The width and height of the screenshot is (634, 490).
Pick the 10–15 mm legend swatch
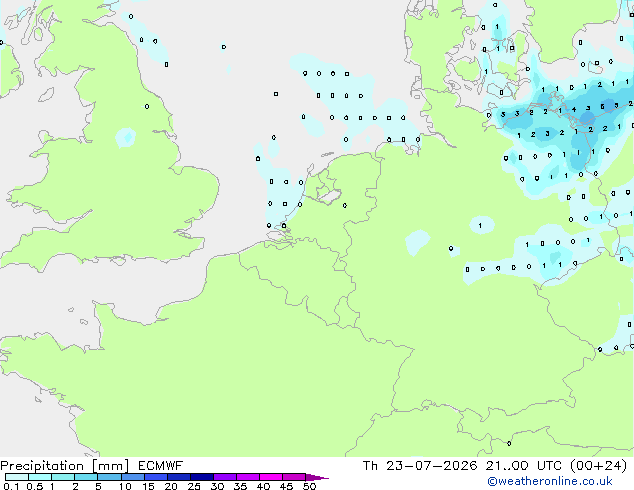[133, 477]
